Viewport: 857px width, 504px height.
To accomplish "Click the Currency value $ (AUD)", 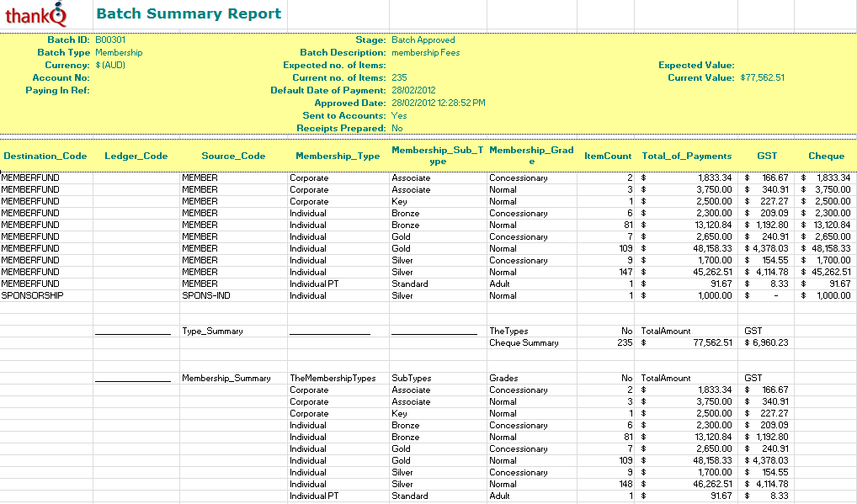I will (x=110, y=65).
